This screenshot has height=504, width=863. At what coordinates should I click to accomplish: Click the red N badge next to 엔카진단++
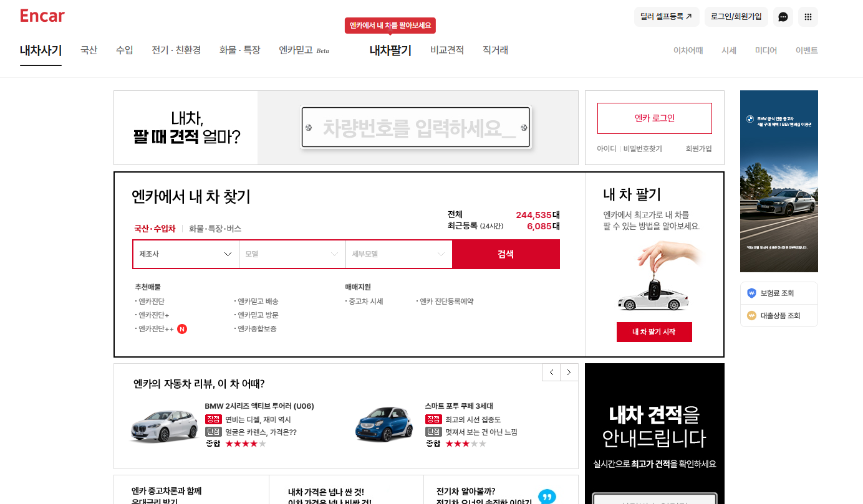pos(182,329)
